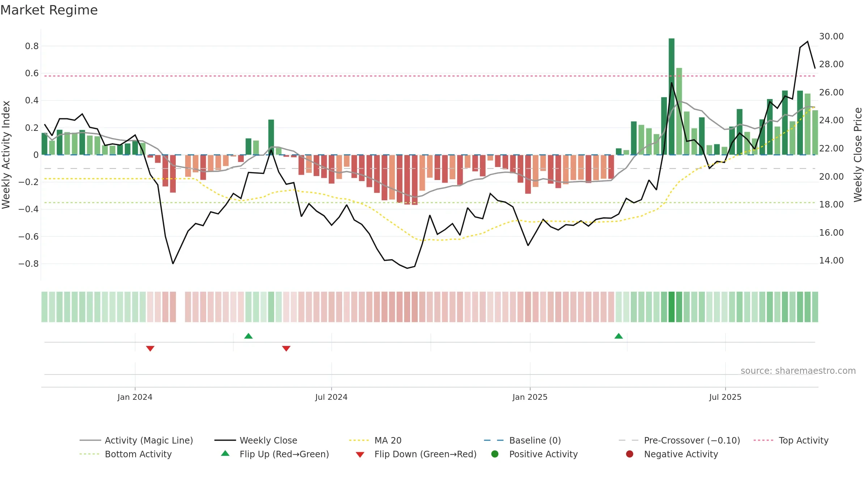Click the Flip Down (Green→Red) legend entry
Viewport: 868px width, 488px height.
pyautogui.click(x=416, y=454)
